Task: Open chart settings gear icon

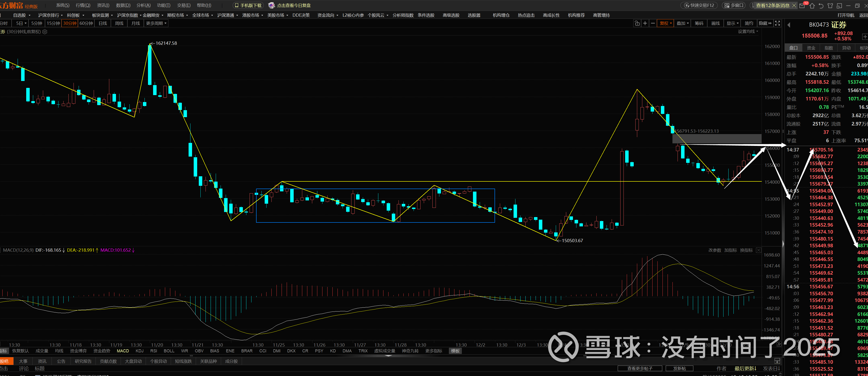Action: (x=45, y=32)
